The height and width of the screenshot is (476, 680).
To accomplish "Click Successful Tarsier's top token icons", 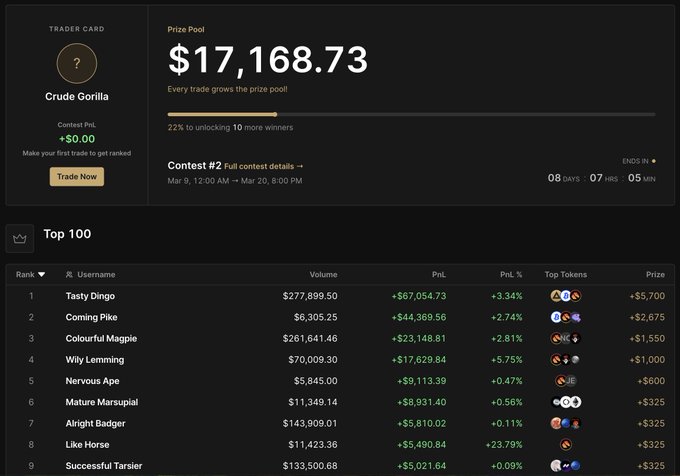I will point(566,466).
